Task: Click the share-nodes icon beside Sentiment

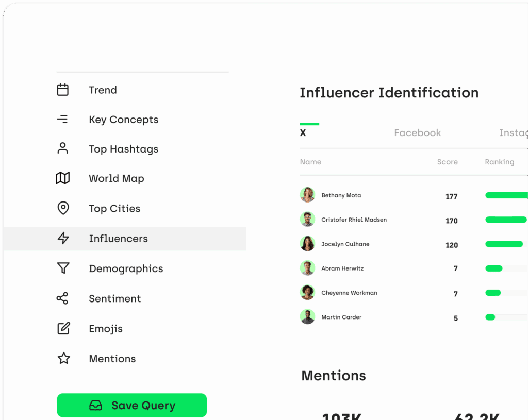Action: (x=62, y=298)
